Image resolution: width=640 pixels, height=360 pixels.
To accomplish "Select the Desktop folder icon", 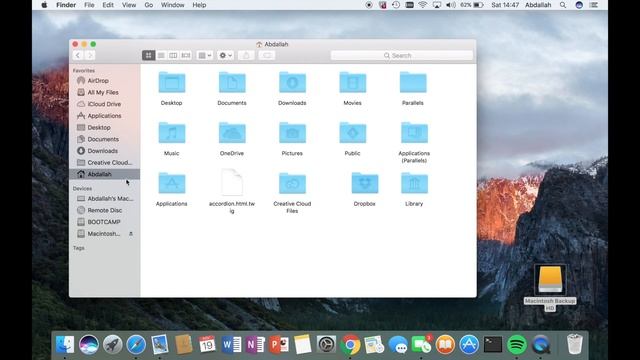I will (x=171, y=82).
